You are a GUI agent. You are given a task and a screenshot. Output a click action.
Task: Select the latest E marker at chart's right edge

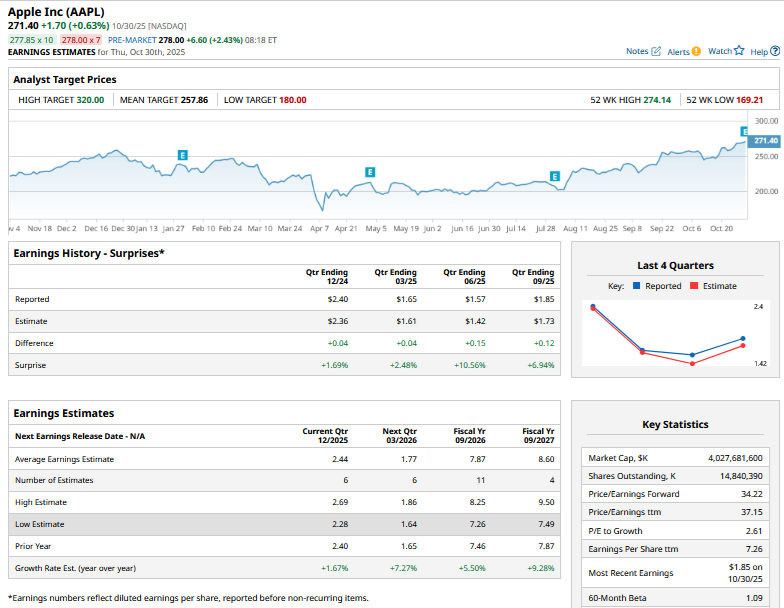(744, 131)
